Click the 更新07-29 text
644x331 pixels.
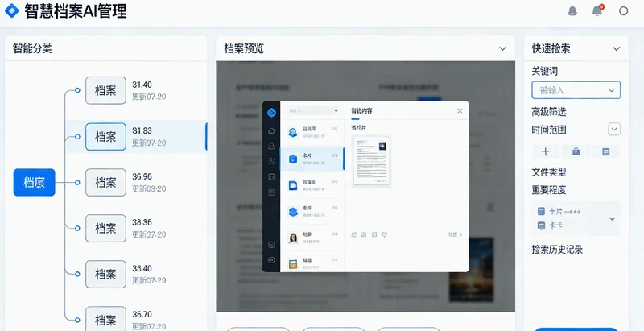click(x=149, y=281)
